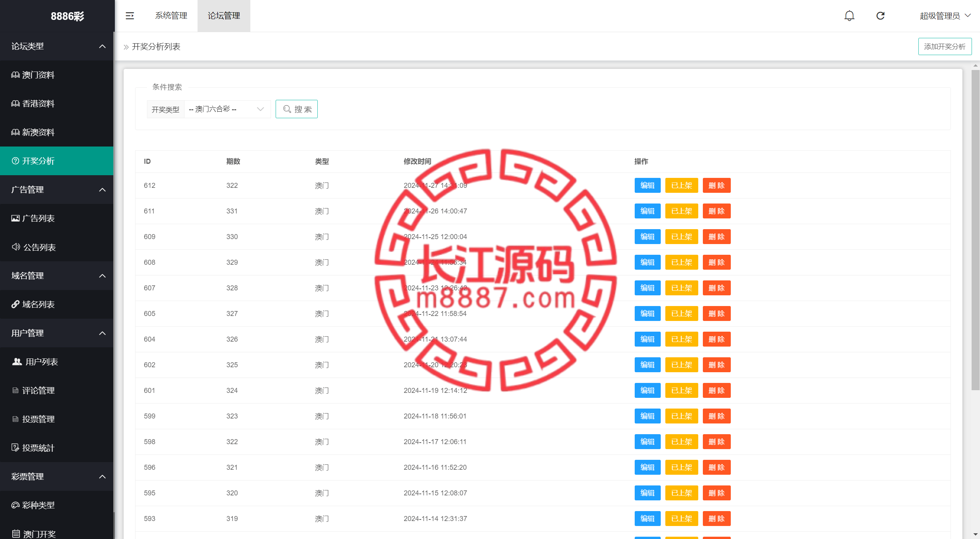Image resolution: width=980 pixels, height=539 pixels.
Task: Edit row with ID 598
Action: [647, 442]
